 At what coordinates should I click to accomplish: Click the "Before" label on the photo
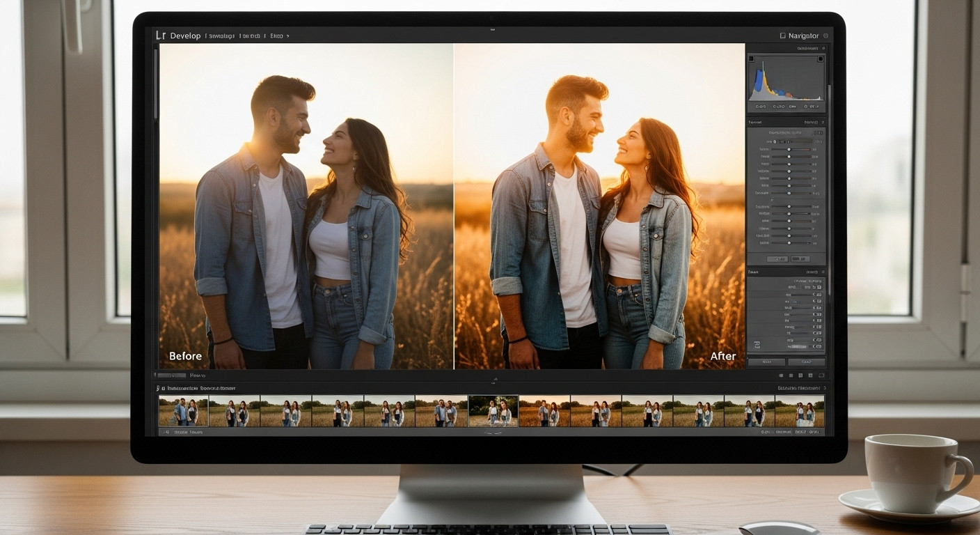(x=186, y=356)
